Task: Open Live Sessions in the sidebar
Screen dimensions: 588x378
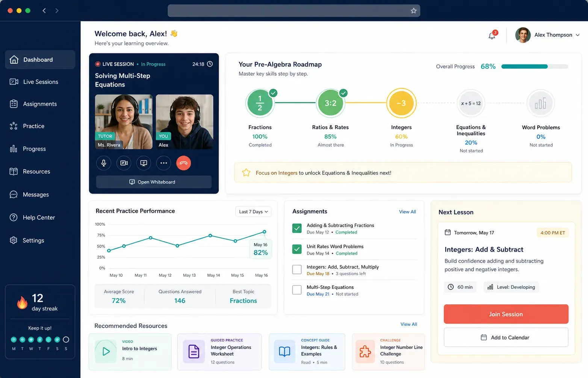Action: (x=40, y=82)
